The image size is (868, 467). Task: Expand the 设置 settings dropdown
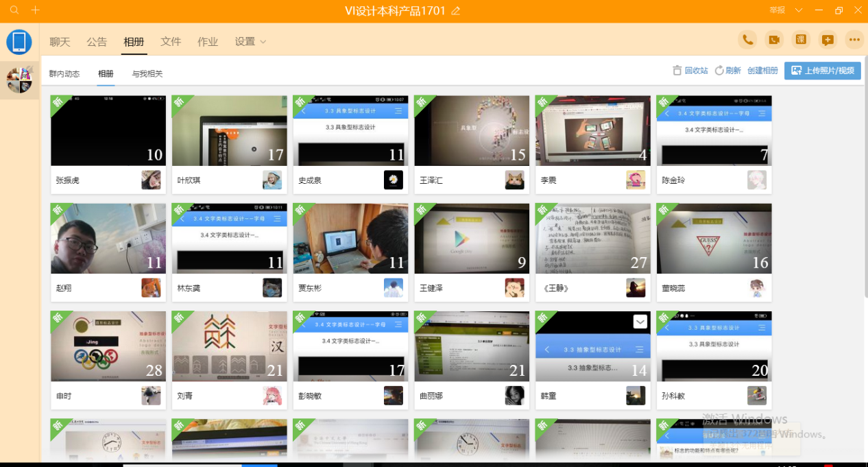click(250, 42)
